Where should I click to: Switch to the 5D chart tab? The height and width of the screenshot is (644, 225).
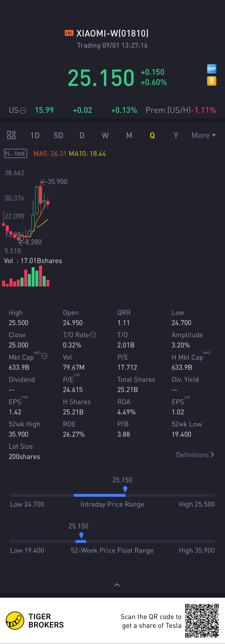click(x=58, y=135)
